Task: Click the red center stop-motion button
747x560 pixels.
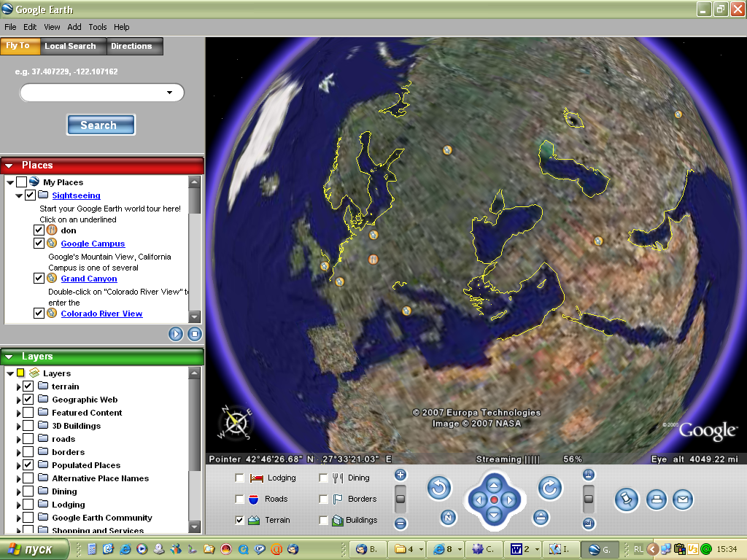Action: coord(494,500)
